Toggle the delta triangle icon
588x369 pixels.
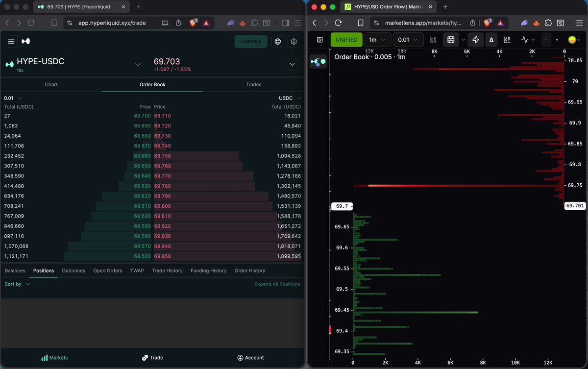point(491,40)
